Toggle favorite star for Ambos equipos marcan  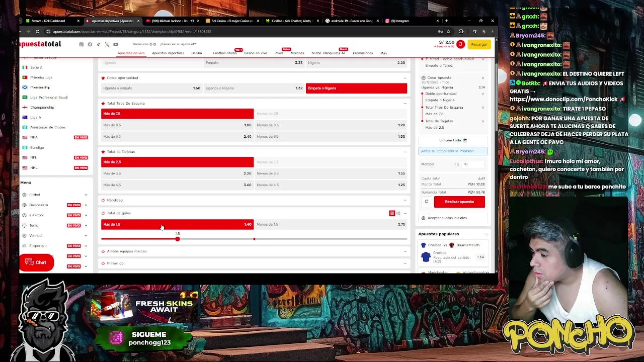(x=103, y=251)
